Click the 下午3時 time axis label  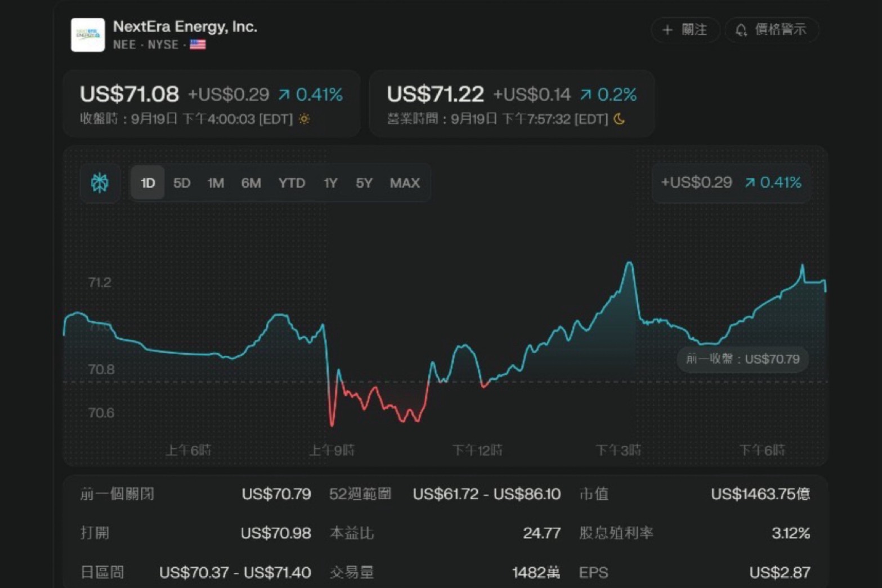[619, 450]
